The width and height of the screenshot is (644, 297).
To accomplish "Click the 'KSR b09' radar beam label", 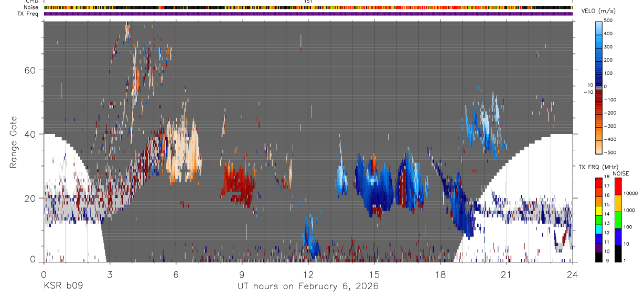I will pyautogui.click(x=63, y=286).
